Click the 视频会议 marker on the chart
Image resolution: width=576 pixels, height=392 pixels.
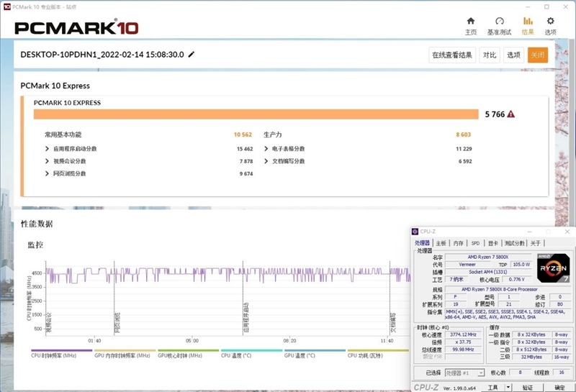pos(49,322)
